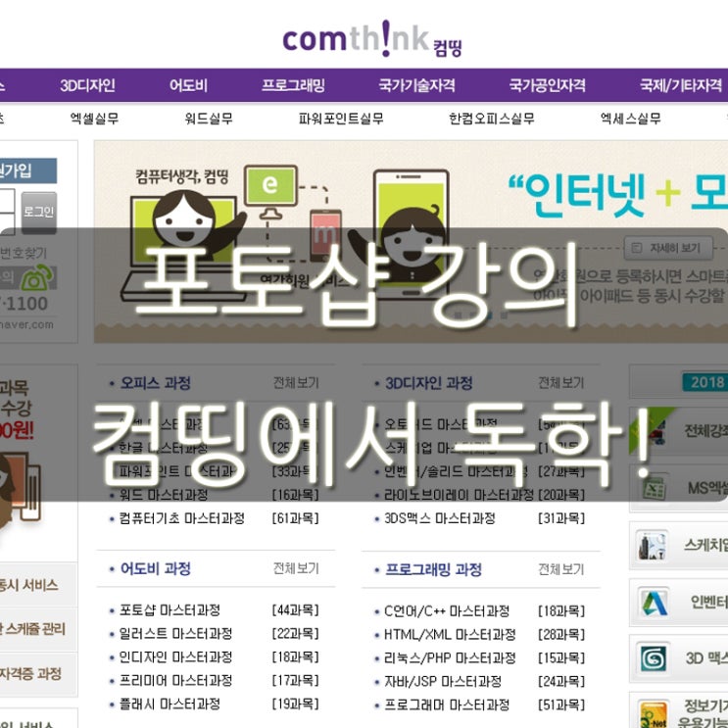The width and height of the screenshot is (728, 728).
Task: Open 전체보기 for 프로그래밍 과정
Action: (x=560, y=569)
